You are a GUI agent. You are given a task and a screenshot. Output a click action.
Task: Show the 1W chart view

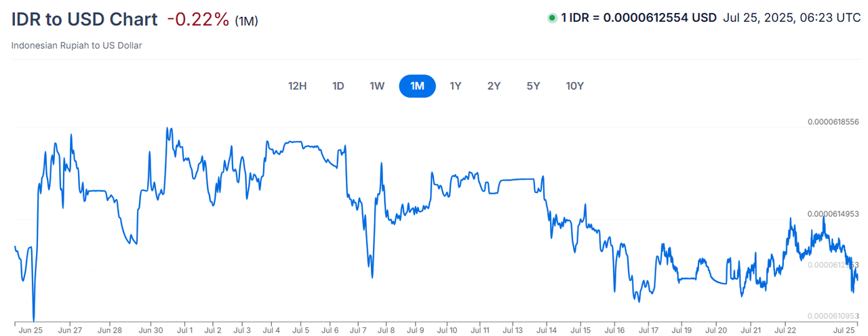click(377, 86)
